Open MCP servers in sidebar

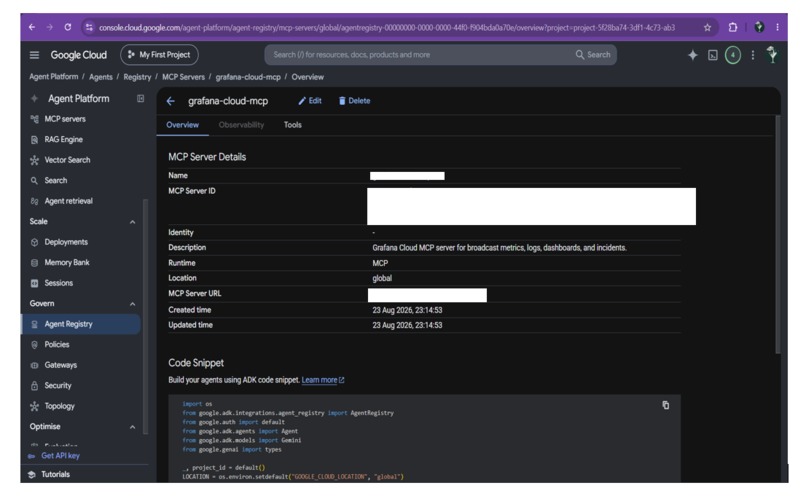pyautogui.click(x=65, y=119)
